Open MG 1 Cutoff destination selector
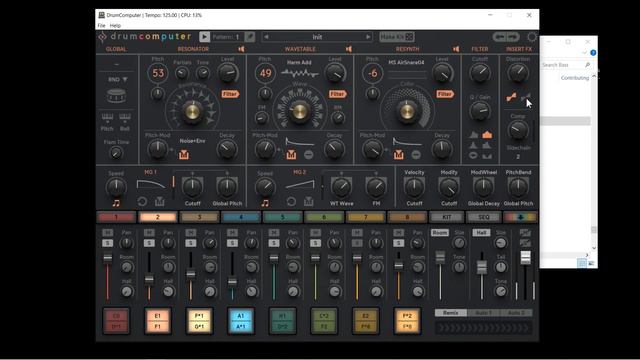Image resolution: width=640 pixels, height=360 pixels. 193,203
